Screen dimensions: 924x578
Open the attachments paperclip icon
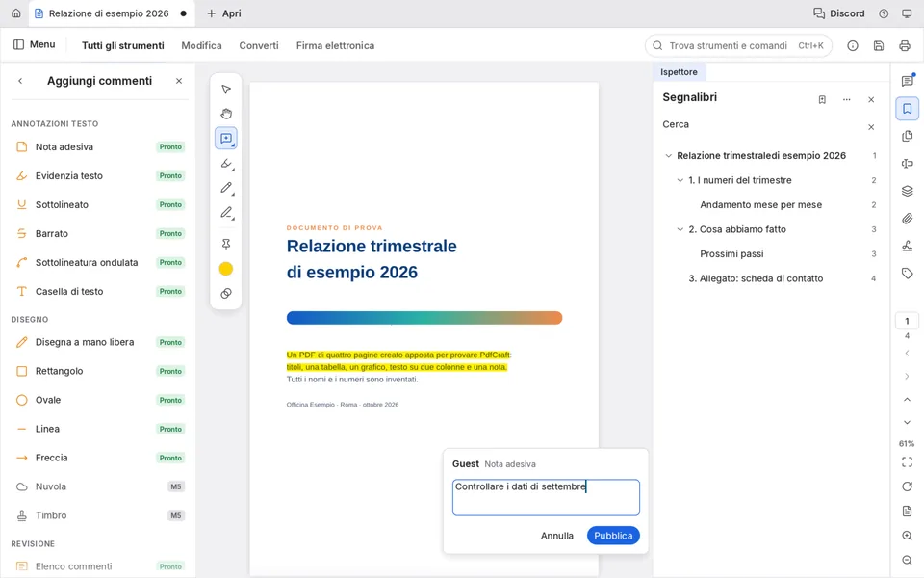pos(907,219)
